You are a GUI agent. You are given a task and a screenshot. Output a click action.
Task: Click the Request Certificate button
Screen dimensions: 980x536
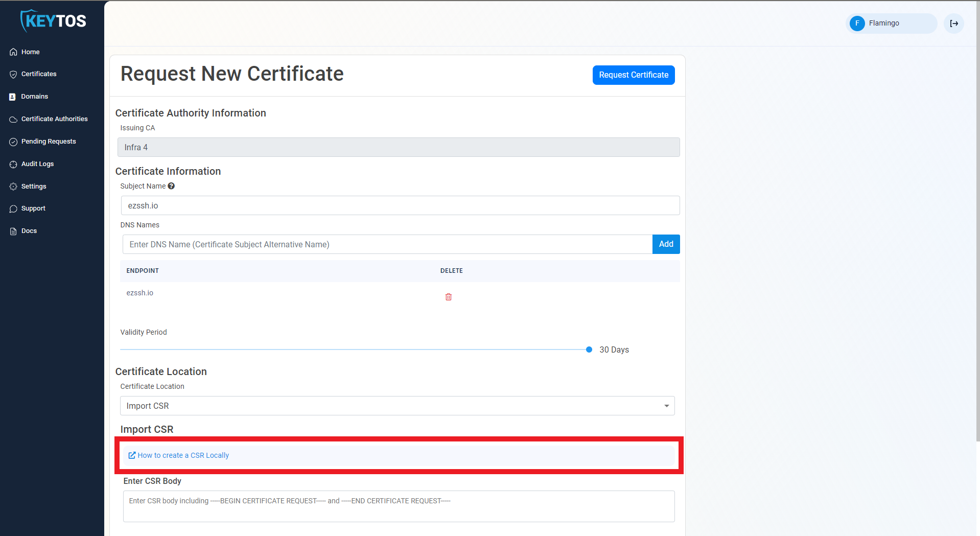point(633,75)
